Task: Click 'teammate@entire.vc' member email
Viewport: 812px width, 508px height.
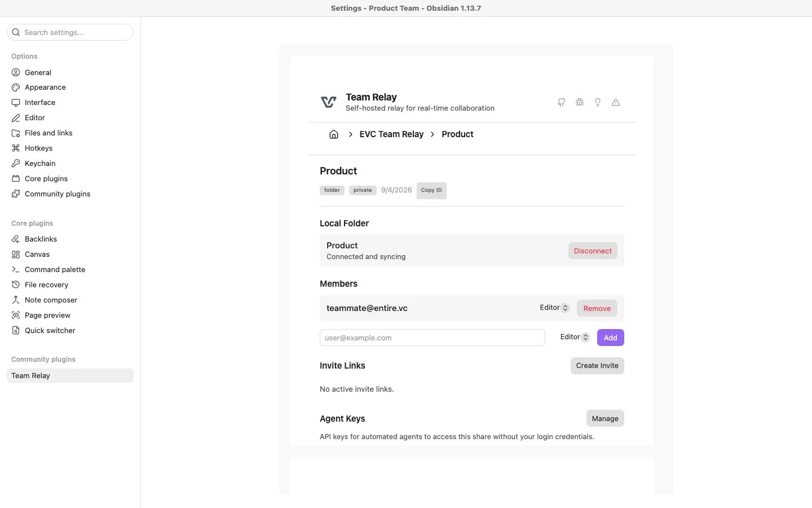Action: point(367,308)
